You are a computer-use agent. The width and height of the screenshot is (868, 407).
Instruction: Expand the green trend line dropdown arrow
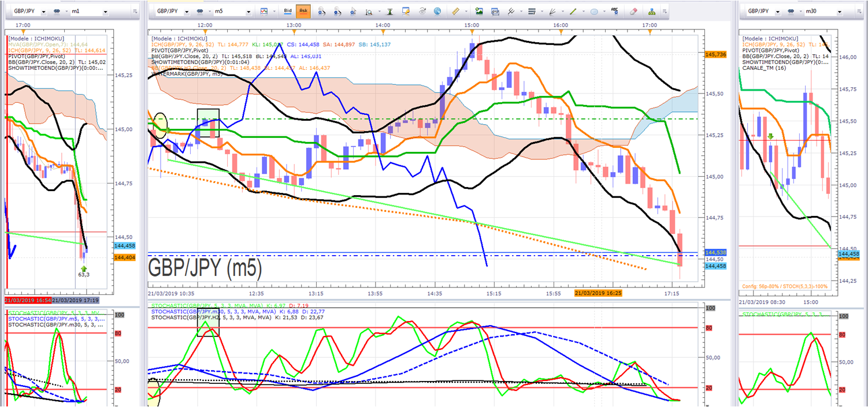(584, 11)
